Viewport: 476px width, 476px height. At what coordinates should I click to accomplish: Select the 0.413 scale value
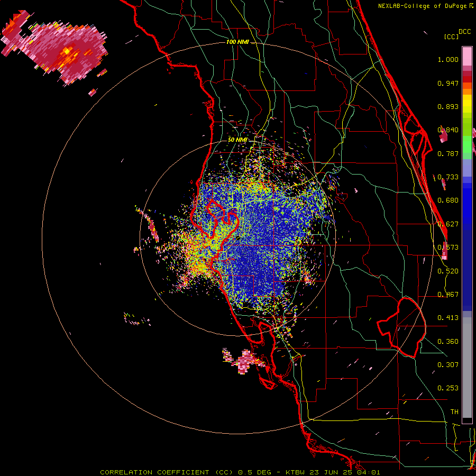pos(448,318)
